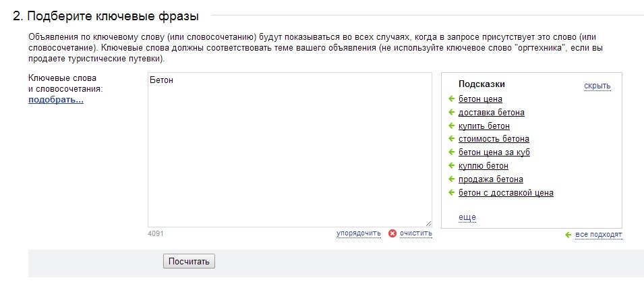This screenshot has width=644, height=284.
Task: Add all hints via "все подходят"
Action: (598, 235)
